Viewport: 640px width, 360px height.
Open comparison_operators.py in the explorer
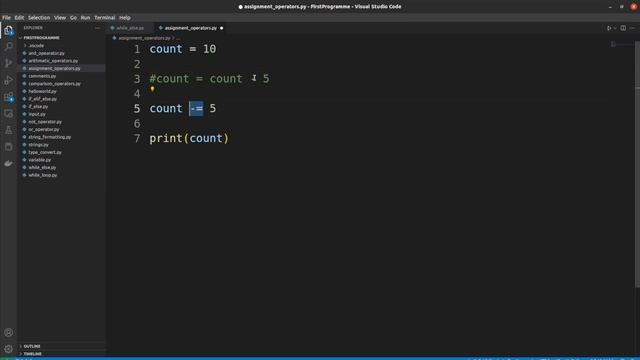tap(54, 84)
